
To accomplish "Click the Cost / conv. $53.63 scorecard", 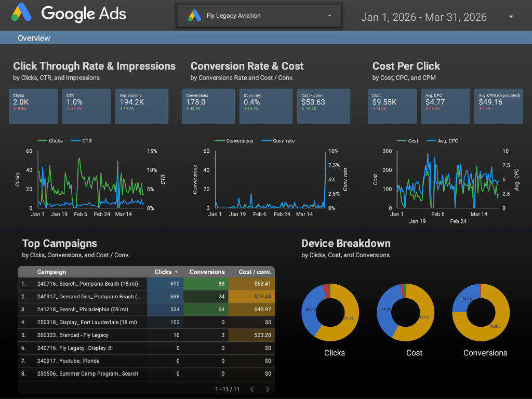I will tap(323, 106).
